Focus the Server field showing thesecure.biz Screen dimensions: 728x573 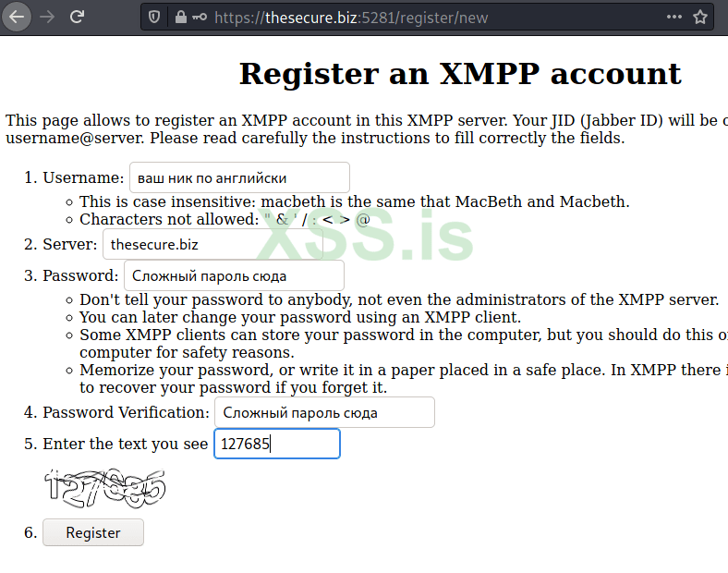point(212,244)
